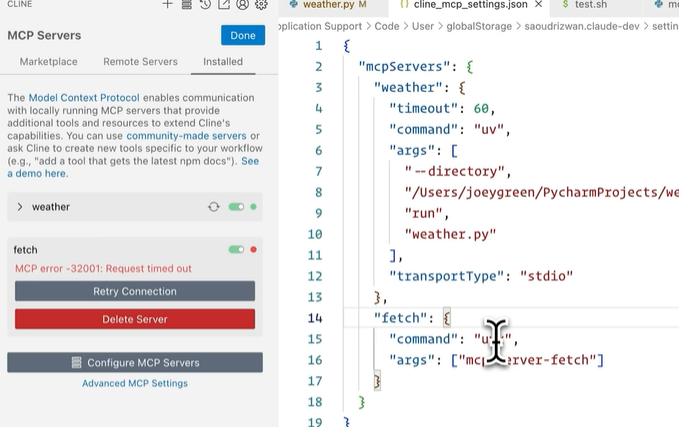The height and width of the screenshot is (427, 679).
Task: Click the "weather.py" string on line 10
Action: [x=450, y=234]
